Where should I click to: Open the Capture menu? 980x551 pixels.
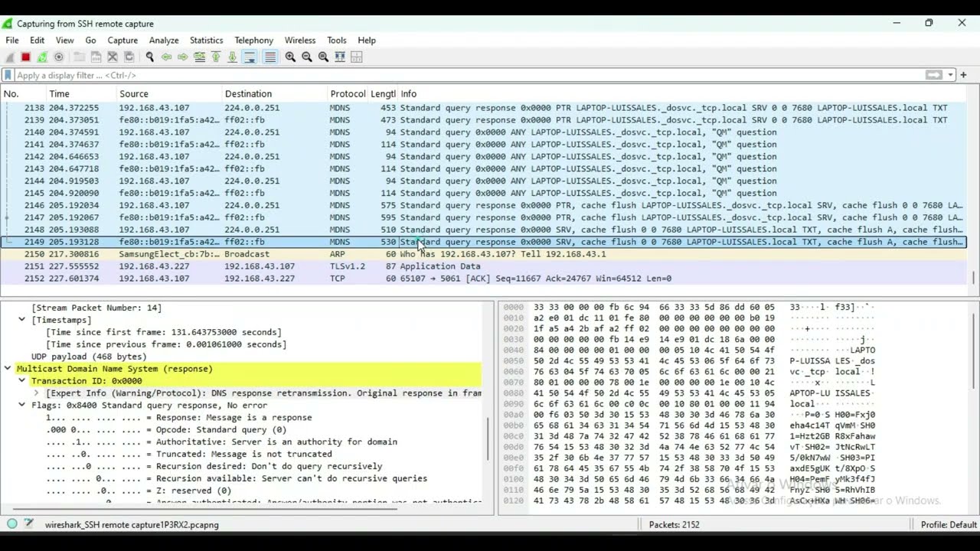[x=122, y=40]
